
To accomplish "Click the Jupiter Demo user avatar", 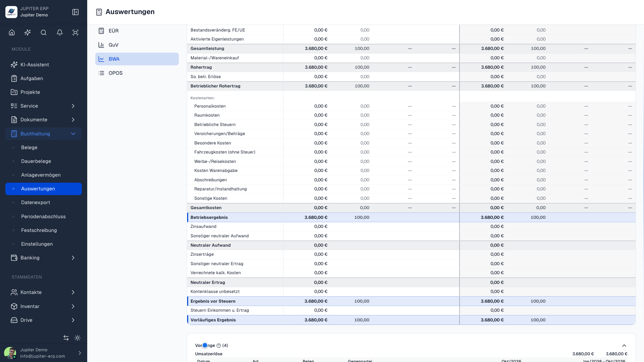I will 10,353.
